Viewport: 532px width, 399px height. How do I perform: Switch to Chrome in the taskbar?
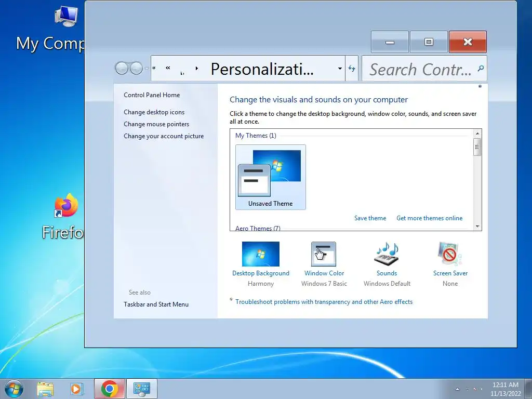pyautogui.click(x=109, y=389)
